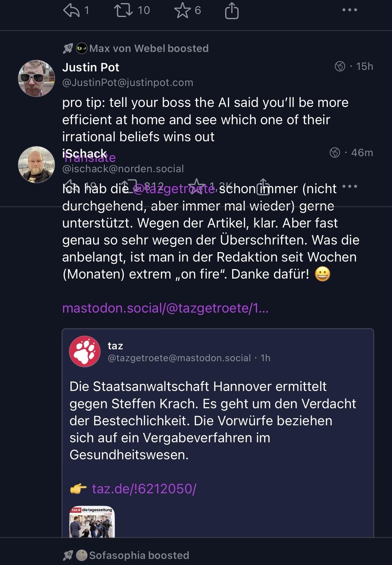Open the @tazgetroete mention in iSchack's post
The width and height of the screenshot is (392, 565).
click(x=174, y=189)
